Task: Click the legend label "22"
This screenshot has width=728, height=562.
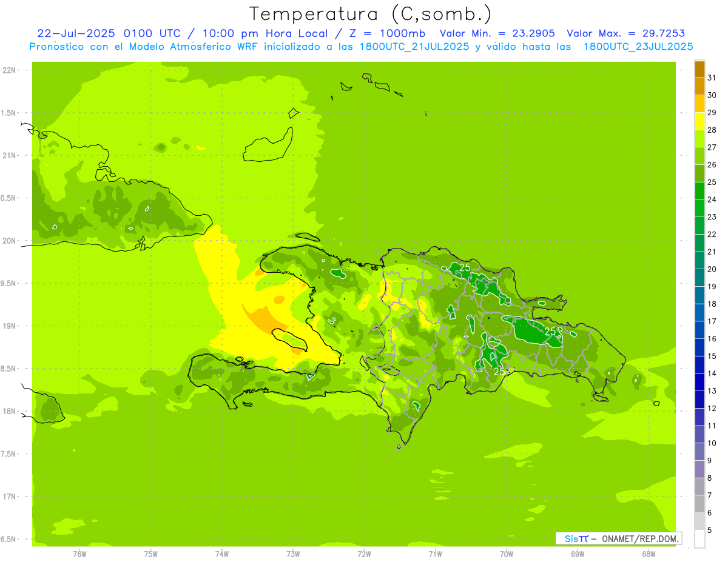Action: coord(712,235)
